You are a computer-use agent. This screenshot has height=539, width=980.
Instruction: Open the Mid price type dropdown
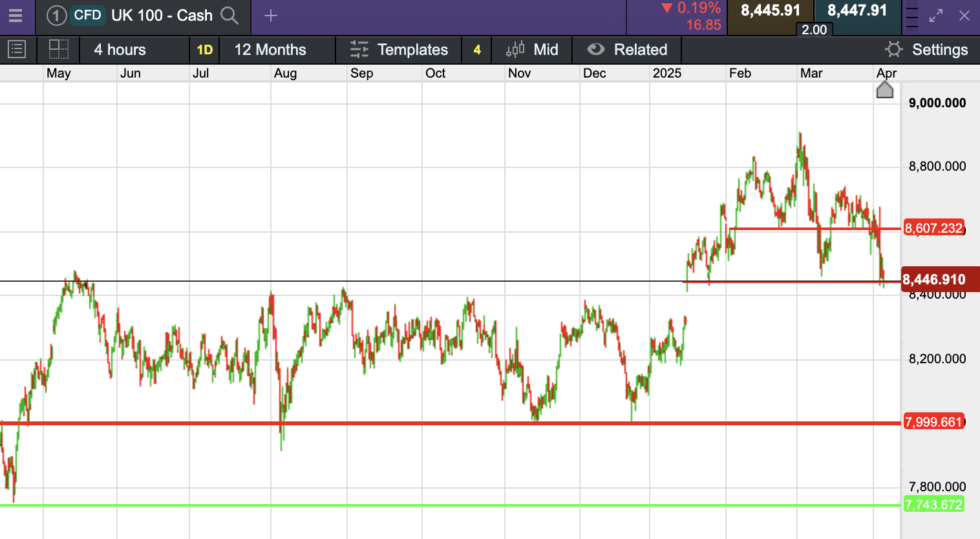532,50
